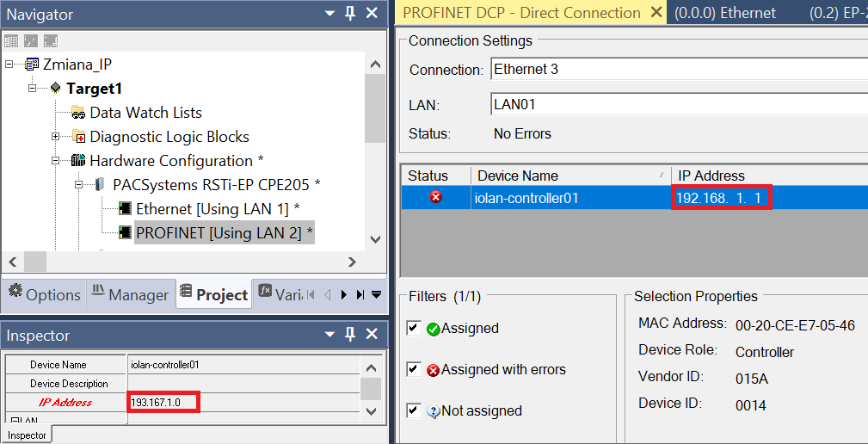Click the red error status icon of iolan-controller01

point(436,197)
